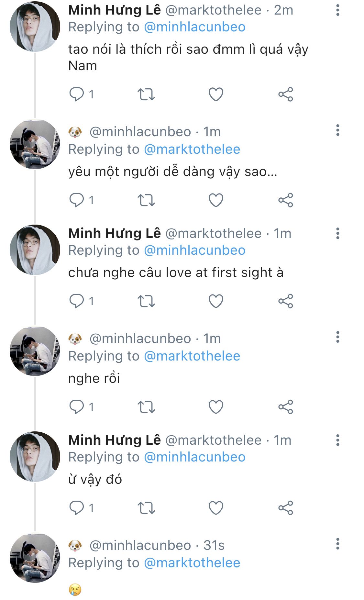Reply to the "tao nói là thích rồi" tweet

click(77, 94)
